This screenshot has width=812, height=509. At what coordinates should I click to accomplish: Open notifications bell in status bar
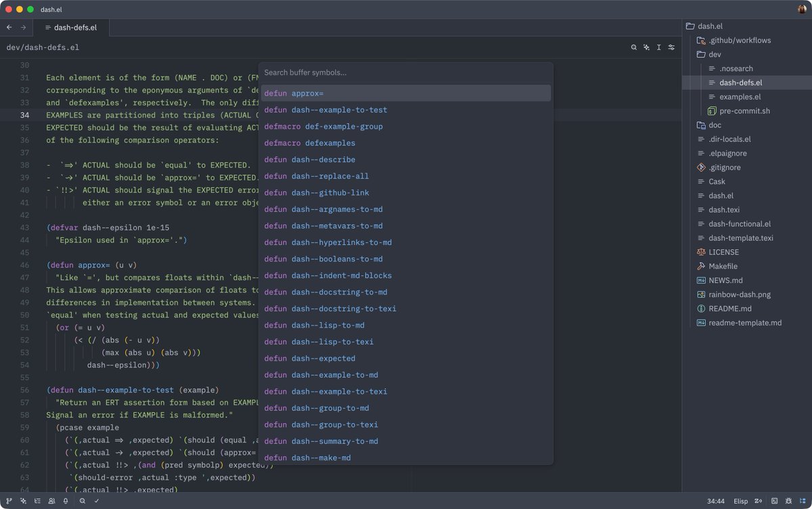tap(66, 501)
